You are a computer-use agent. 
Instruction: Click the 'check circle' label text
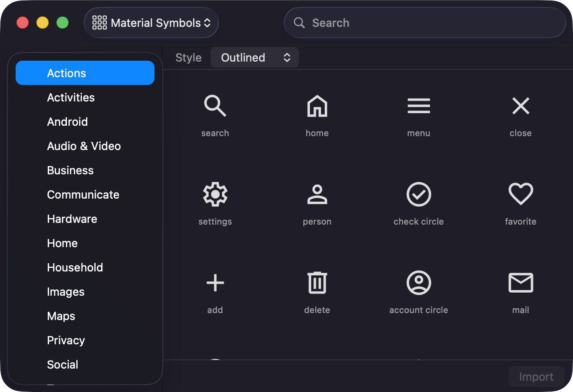click(418, 222)
